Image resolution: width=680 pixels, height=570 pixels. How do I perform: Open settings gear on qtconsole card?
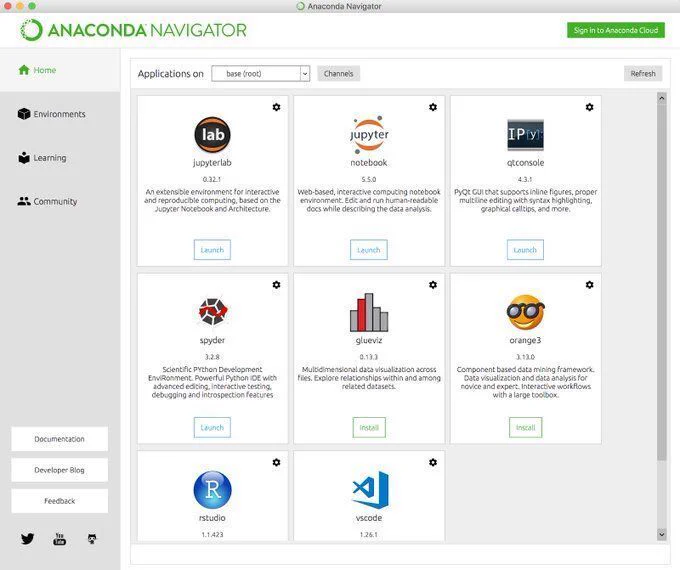coord(589,107)
